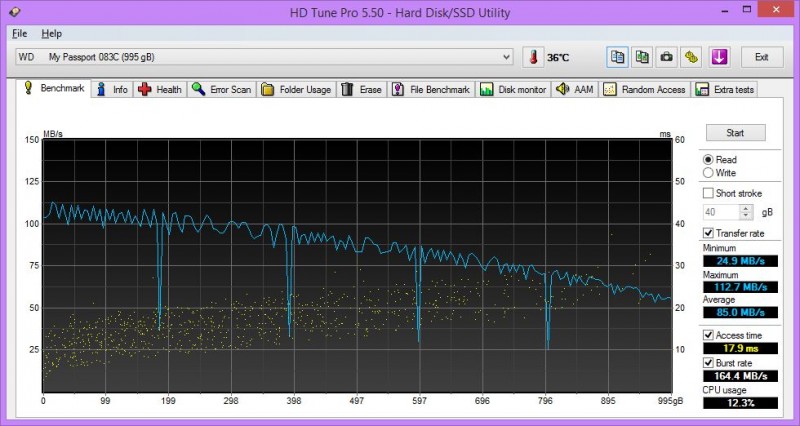Open the File menu
This screenshot has width=800, height=426.
click(x=19, y=33)
